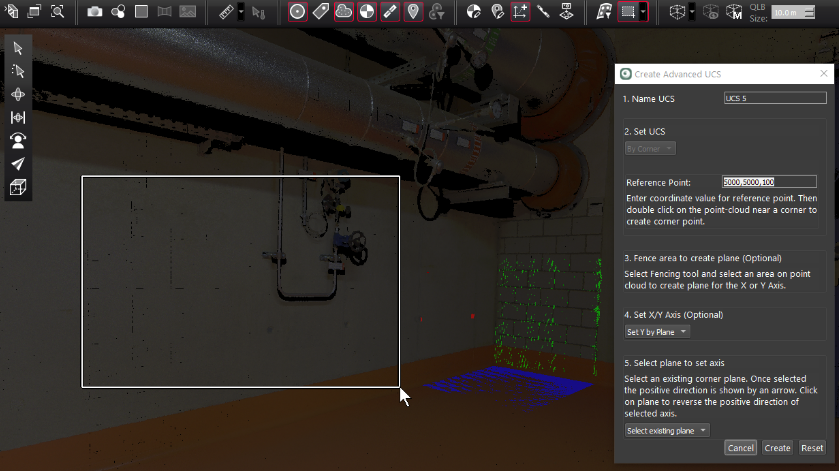Toggle the location pin marker icon

tap(413, 12)
